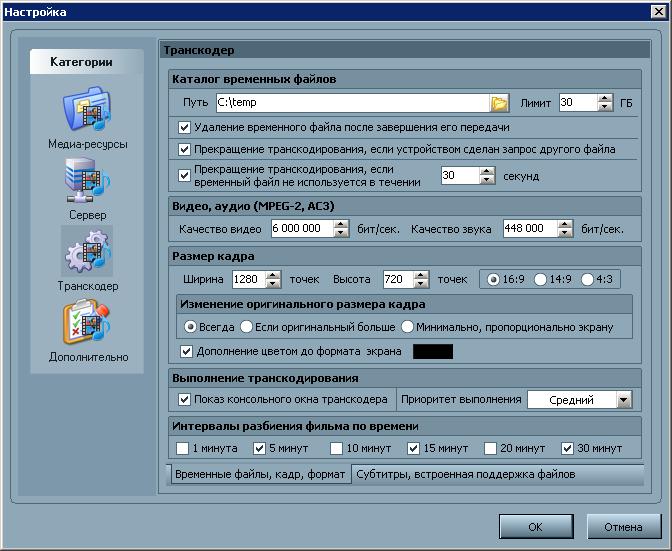Select the 14:9 aspect ratio

coord(540,280)
